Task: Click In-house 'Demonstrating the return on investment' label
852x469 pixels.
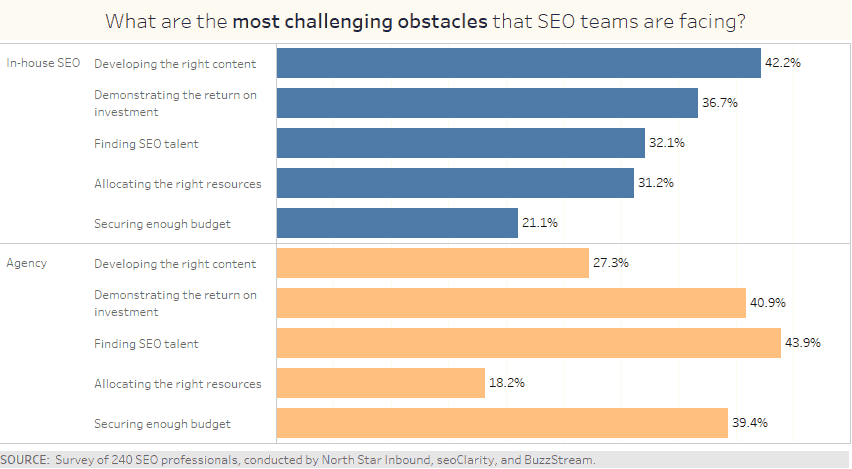Action: pos(175,103)
